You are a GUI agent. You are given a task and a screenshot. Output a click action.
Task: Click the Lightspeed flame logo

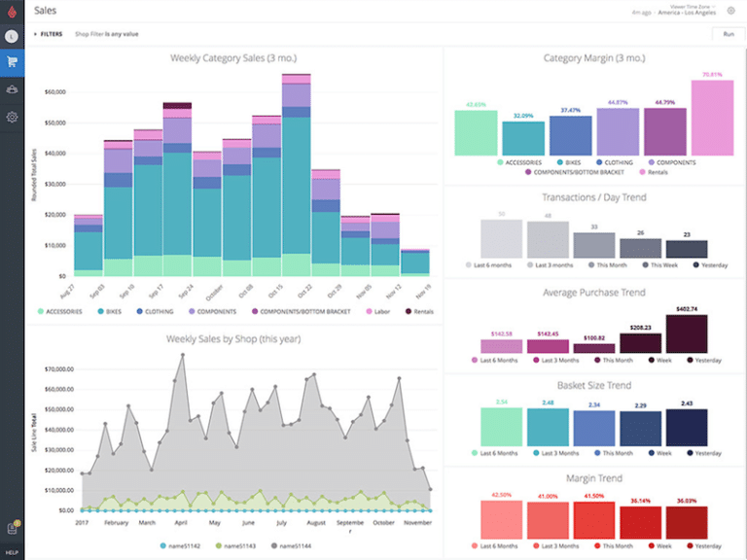(12, 11)
